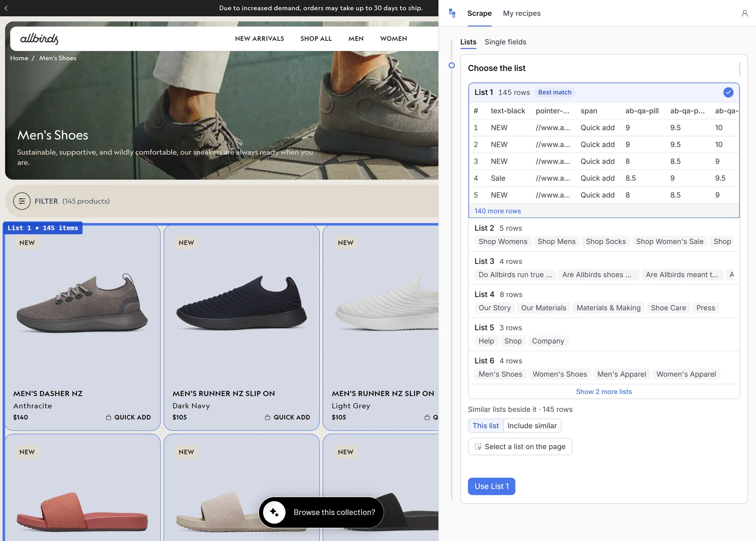Click Select a list on the page
756x541 pixels.
coord(520,446)
